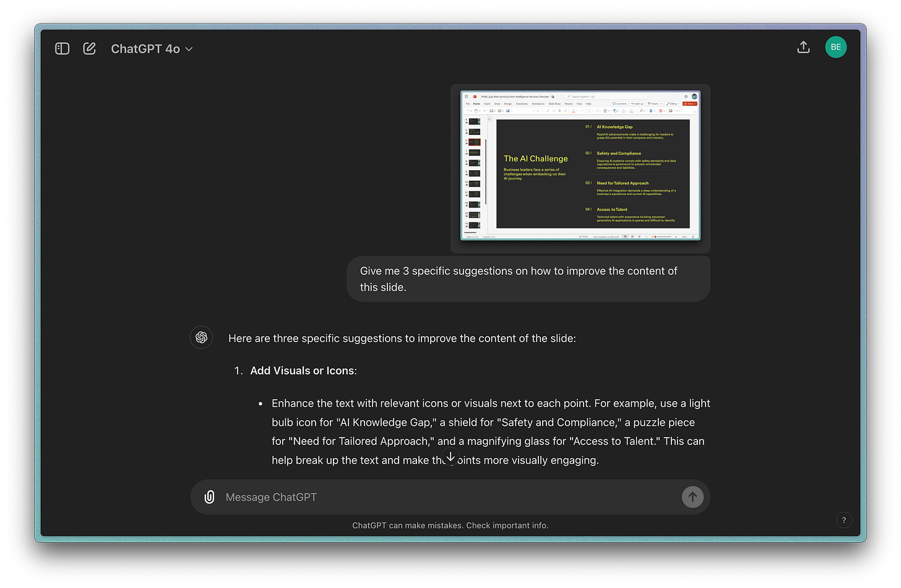Click the ChatGPT logo beside the response
901x588 pixels.
pos(202,337)
